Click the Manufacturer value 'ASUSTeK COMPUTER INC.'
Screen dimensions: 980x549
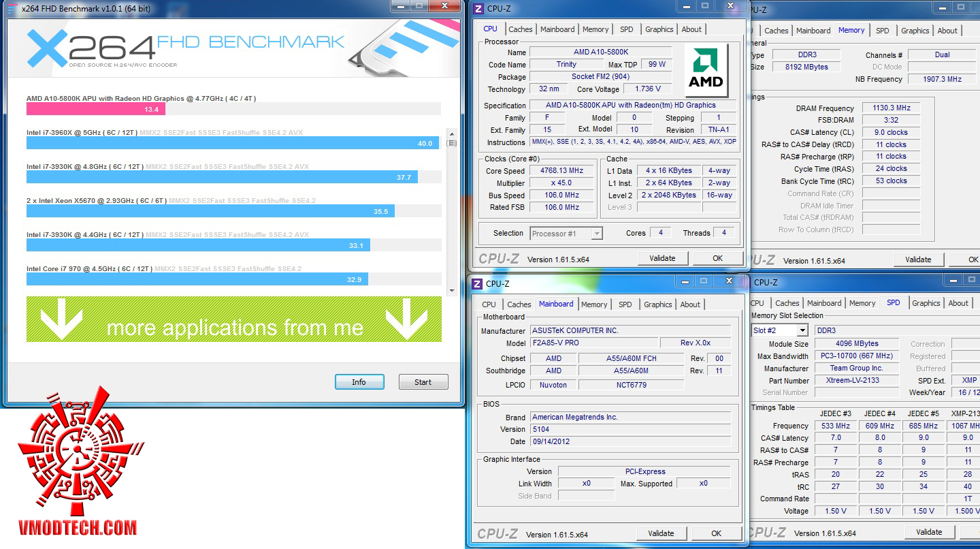pos(630,330)
